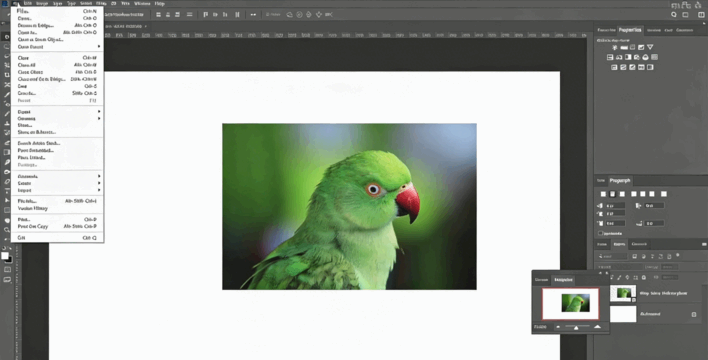This screenshot has width=708, height=360.
Task: Toggle right-align text button in Paragraph panel
Action: (622, 194)
